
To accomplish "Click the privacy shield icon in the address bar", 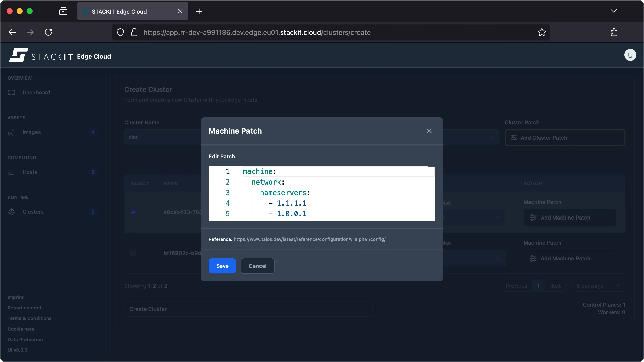I will point(120,32).
